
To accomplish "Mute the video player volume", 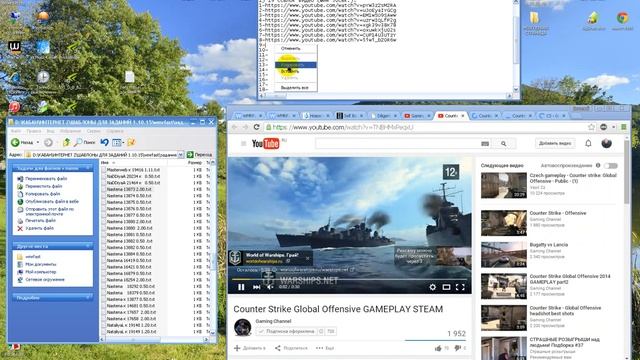I will point(270,287).
